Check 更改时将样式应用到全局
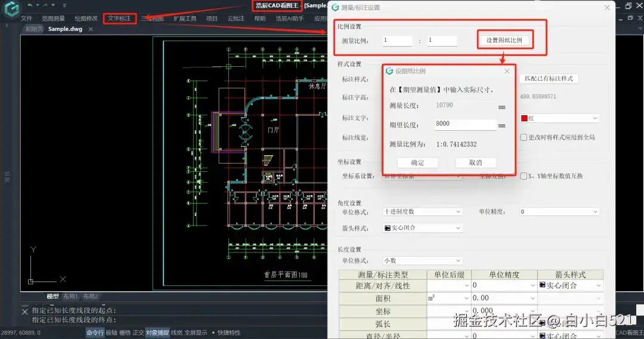This screenshot has width=644, height=339. pos(524,137)
